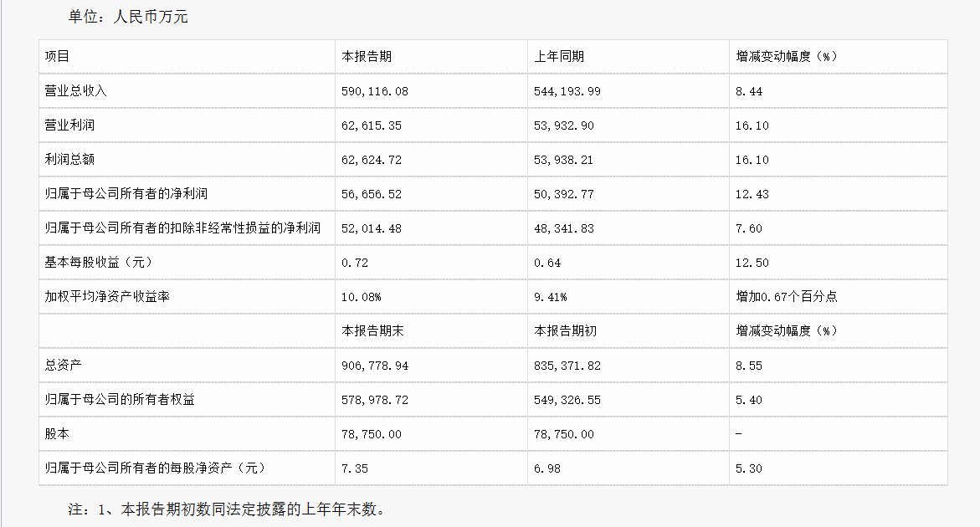This screenshot has height=527, width=980.
Task: Select the 扣除非经常性损益的净利润 row label
Action: (182, 228)
